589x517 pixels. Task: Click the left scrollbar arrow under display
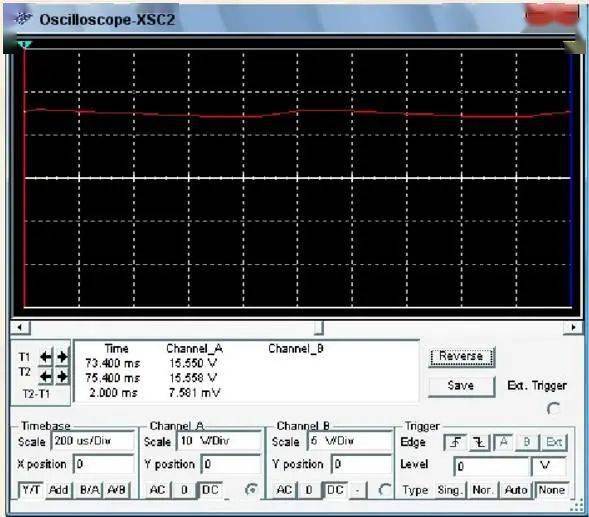coord(20,327)
